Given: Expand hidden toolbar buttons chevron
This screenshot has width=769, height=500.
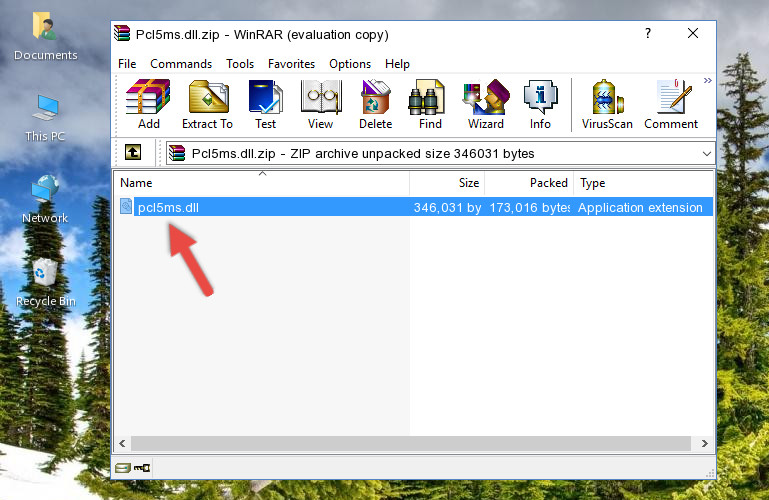Looking at the screenshot, I should 707,81.
